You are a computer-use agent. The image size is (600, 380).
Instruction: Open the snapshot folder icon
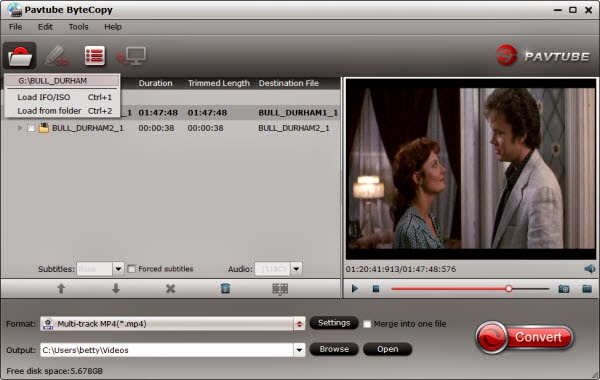587,289
